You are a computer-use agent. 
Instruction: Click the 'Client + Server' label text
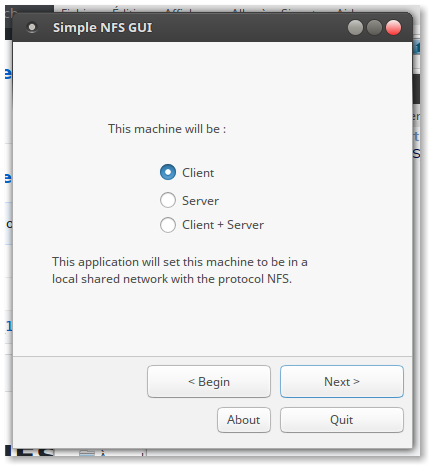pyautogui.click(x=223, y=225)
